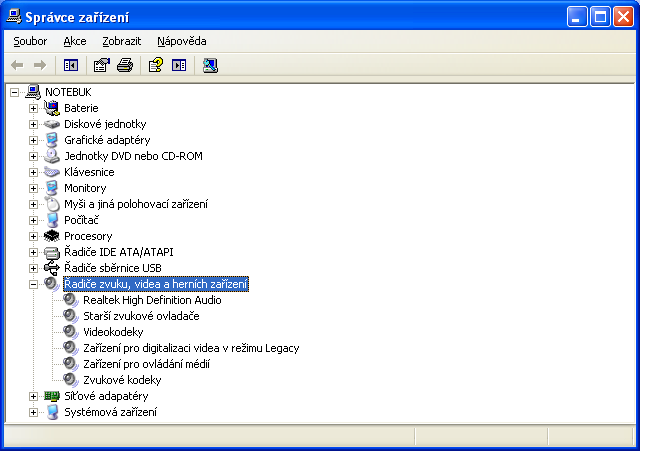650x451 pixels.
Task: Expand the Procesory node
Action: point(33,236)
